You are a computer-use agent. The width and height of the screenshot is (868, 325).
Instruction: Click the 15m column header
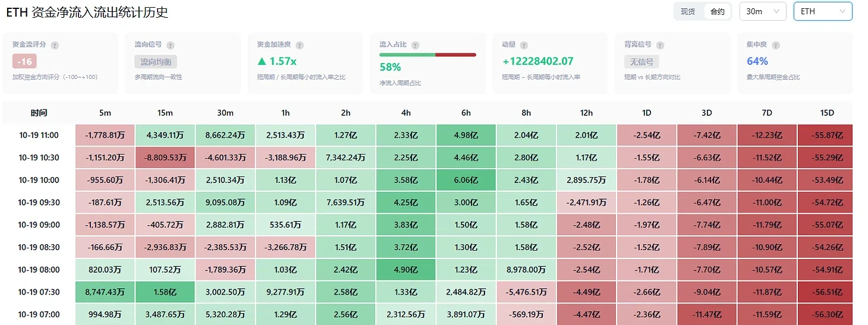point(165,113)
